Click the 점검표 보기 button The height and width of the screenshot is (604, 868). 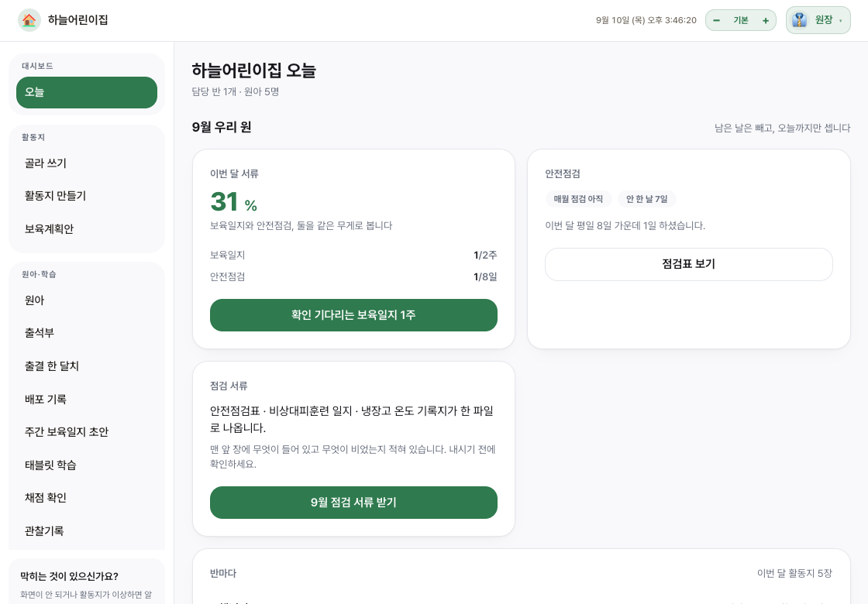[689, 264]
